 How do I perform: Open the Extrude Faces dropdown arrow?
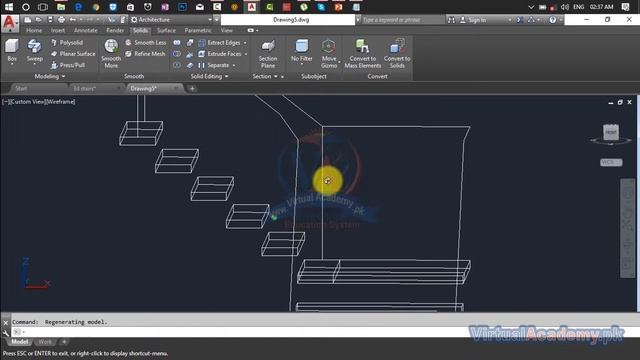coord(246,54)
